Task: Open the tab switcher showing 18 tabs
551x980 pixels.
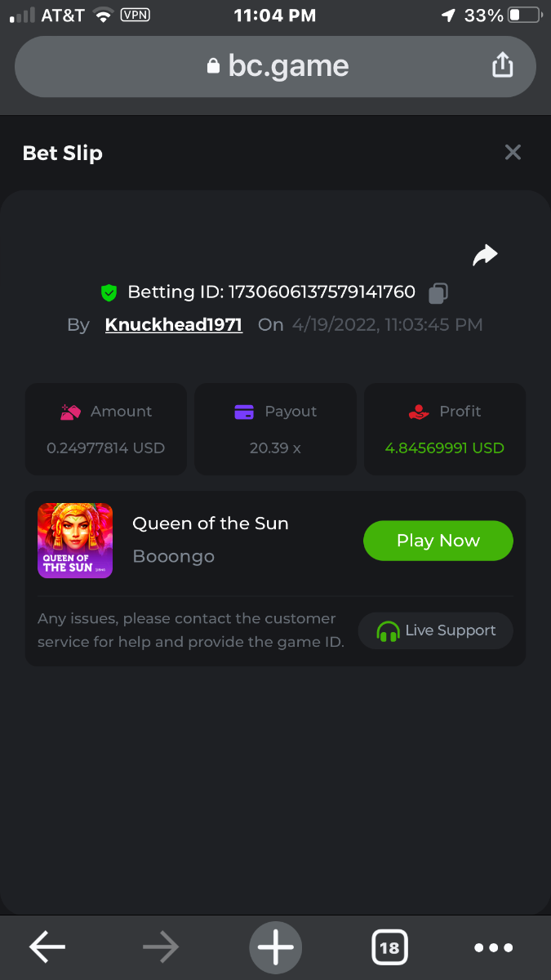Action: pyautogui.click(x=389, y=947)
